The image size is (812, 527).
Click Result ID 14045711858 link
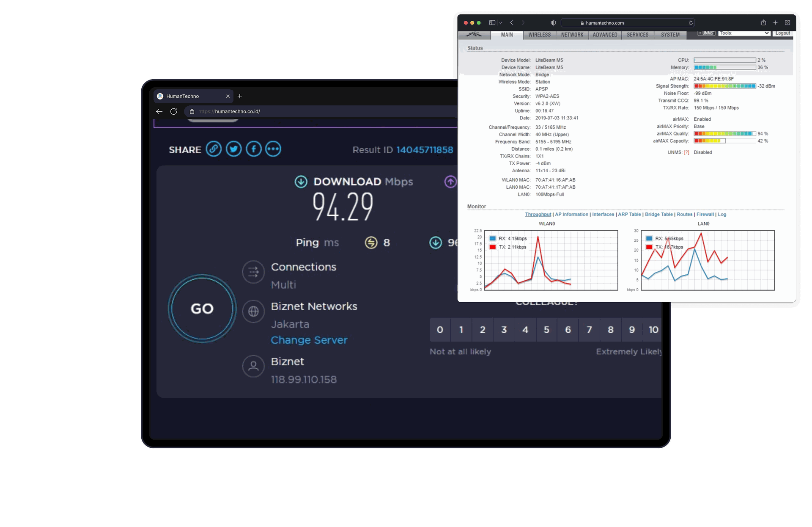pos(425,150)
